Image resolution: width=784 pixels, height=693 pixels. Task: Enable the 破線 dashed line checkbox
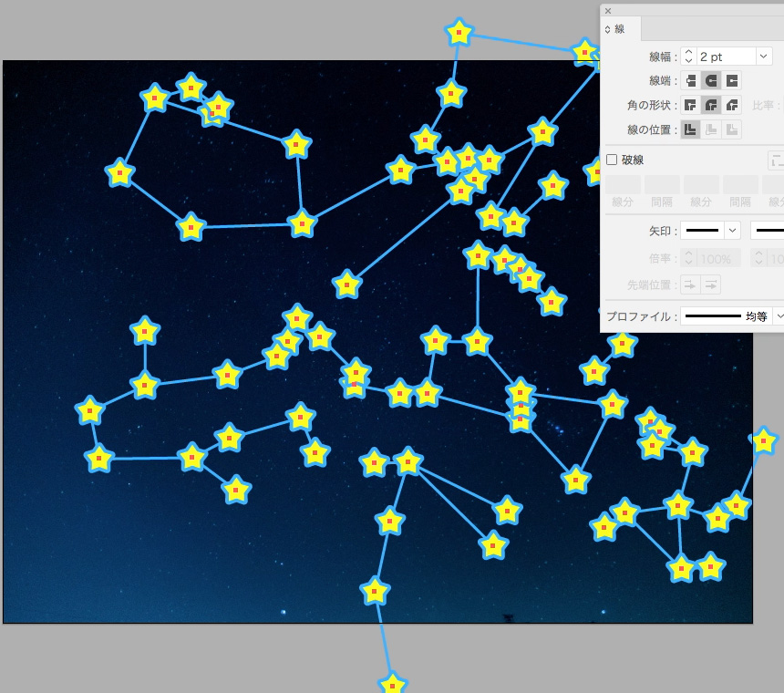click(612, 160)
